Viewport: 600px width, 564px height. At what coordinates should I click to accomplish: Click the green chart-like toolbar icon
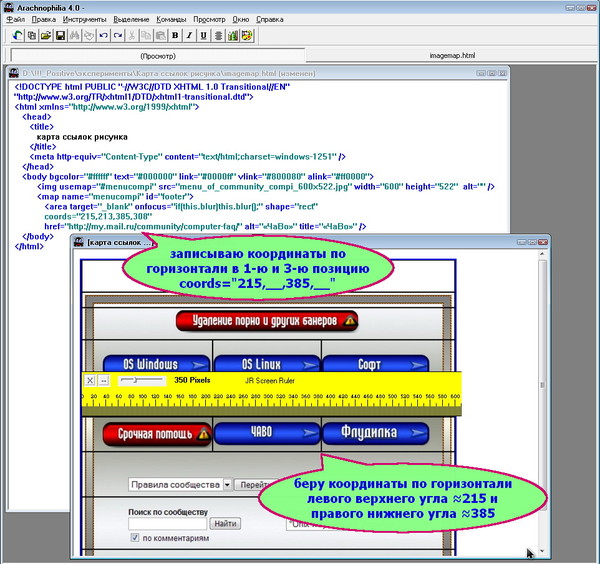[233, 36]
